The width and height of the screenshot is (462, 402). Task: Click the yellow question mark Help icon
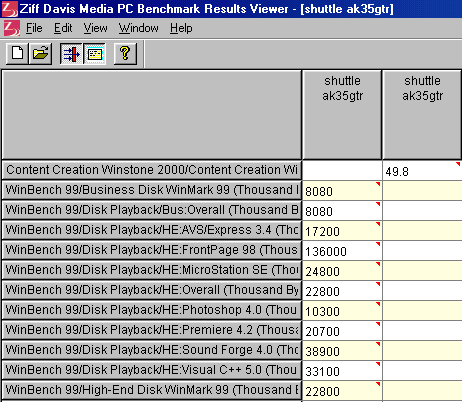click(x=125, y=53)
